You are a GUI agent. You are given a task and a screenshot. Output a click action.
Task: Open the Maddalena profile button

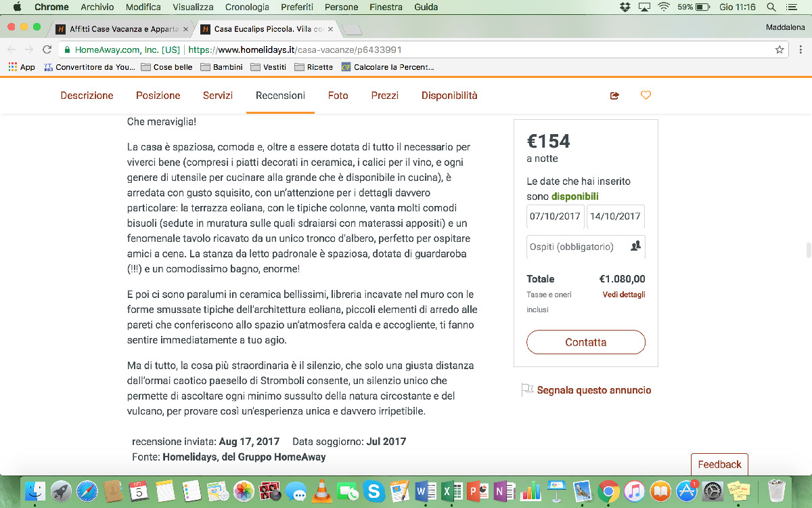coord(785,28)
